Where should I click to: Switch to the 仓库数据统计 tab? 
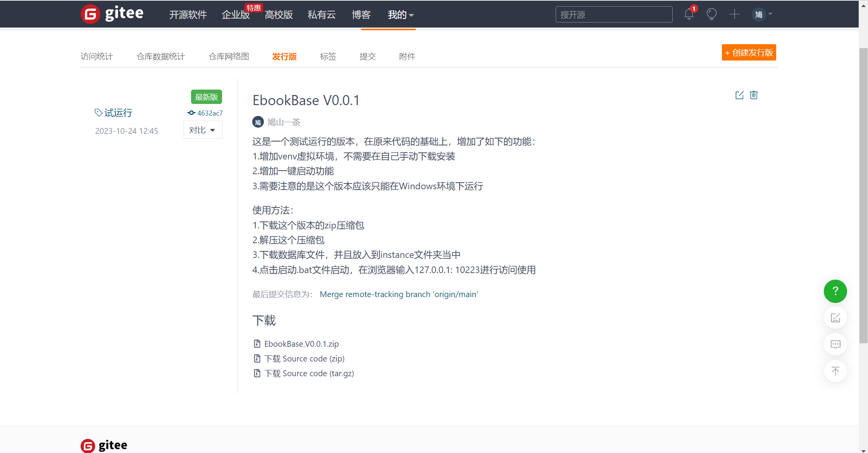161,57
